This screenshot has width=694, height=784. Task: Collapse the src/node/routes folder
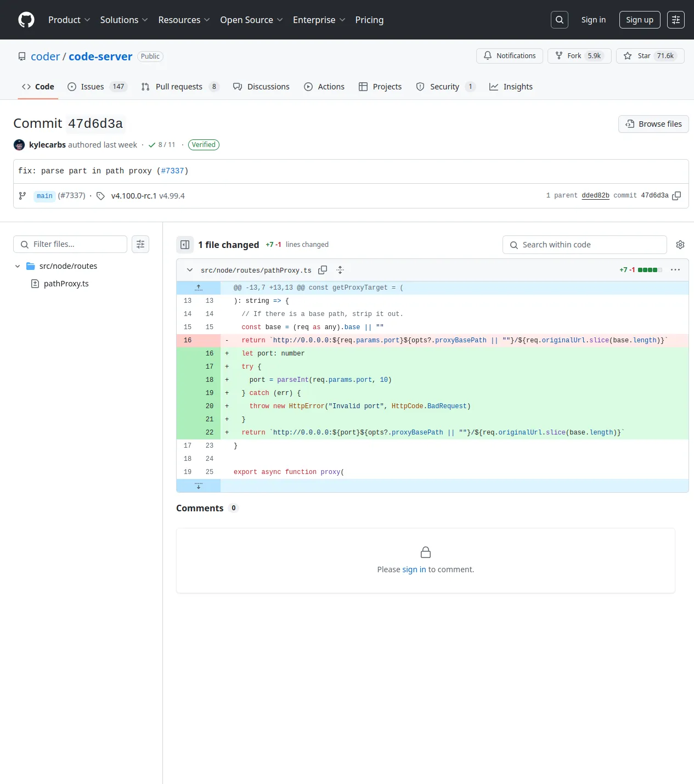click(18, 266)
